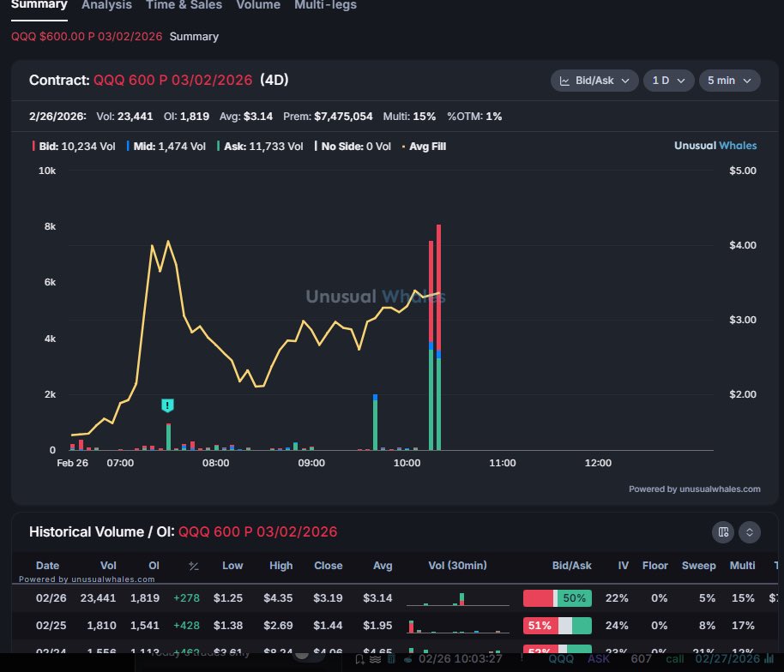Screen dimensions: 784x672
Task: Click the green volume bar before 10:00
Action: 375,423
